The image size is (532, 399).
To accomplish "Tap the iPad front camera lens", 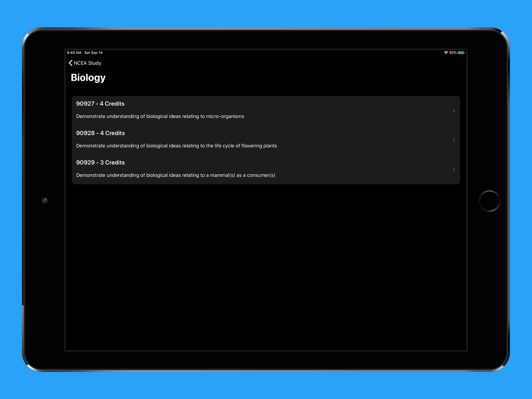I will coord(44,201).
